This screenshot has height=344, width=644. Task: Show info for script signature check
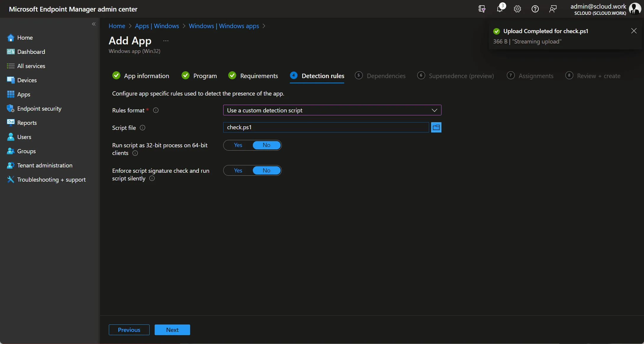(152, 179)
